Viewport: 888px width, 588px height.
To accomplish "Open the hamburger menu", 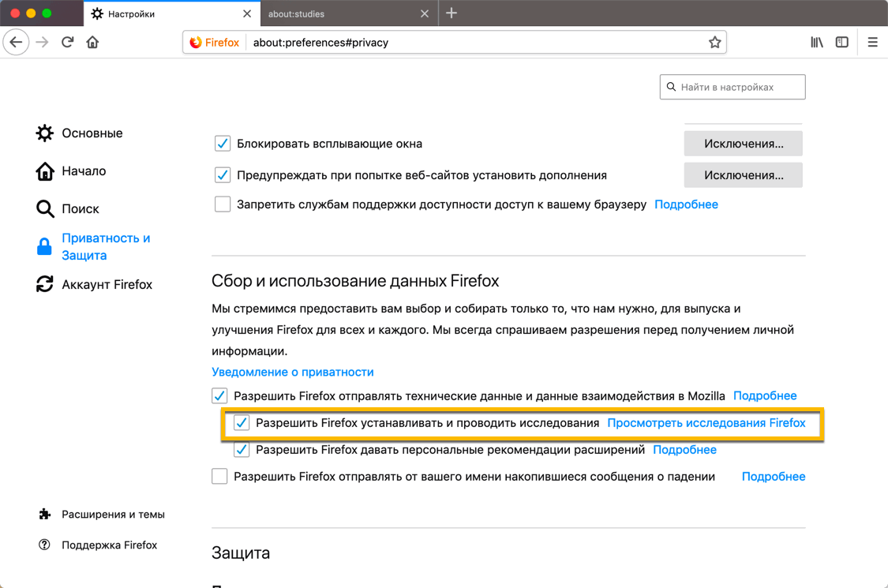I will pyautogui.click(x=873, y=42).
